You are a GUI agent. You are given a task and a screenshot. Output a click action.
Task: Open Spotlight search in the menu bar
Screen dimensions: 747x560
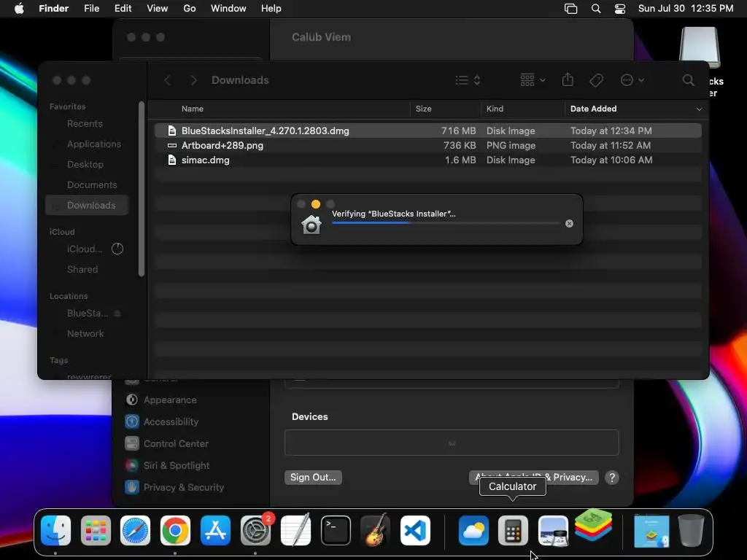click(595, 9)
